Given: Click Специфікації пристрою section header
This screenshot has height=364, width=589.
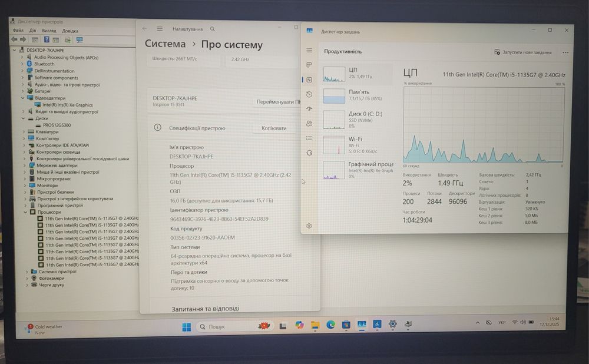Looking at the screenshot, I should click(x=197, y=128).
